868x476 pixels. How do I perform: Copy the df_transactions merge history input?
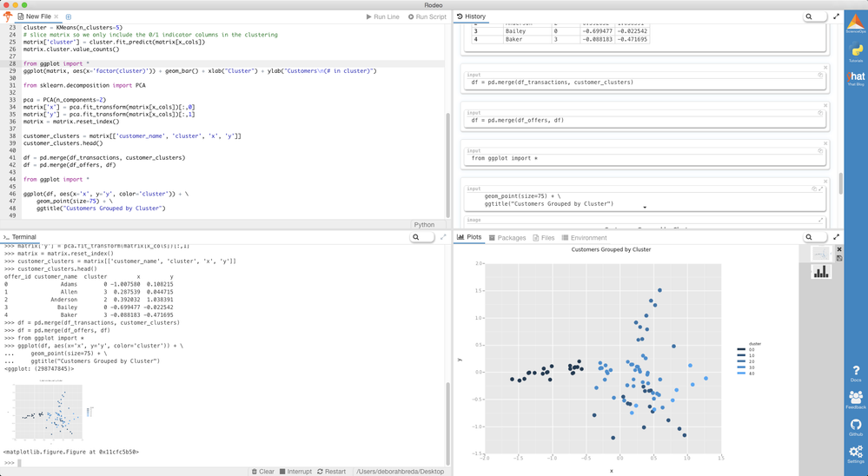click(x=820, y=75)
